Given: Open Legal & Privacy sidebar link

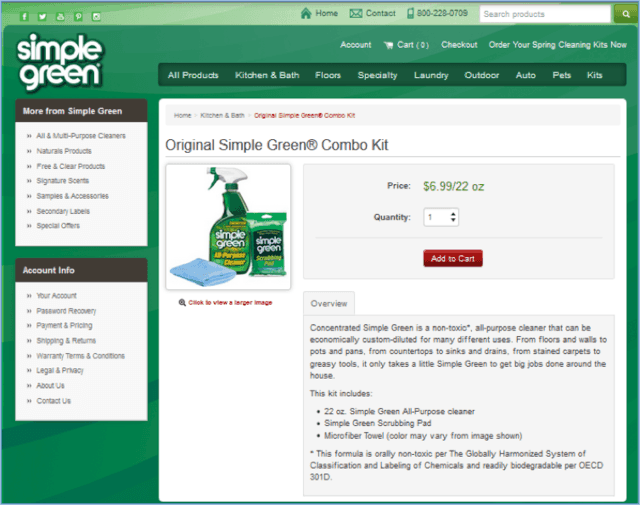Looking at the screenshot, I should click(x=60, y=370).
